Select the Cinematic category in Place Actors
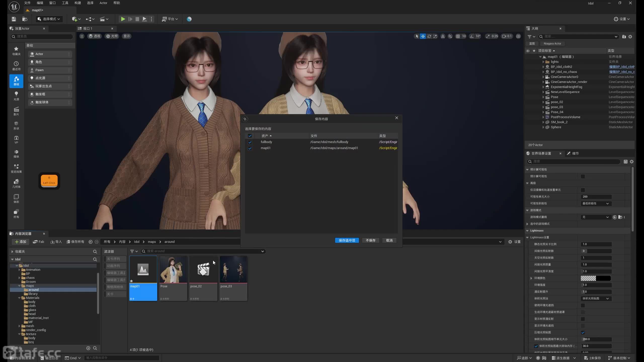This screenshot has width=644, height=362. coord(16,111)
